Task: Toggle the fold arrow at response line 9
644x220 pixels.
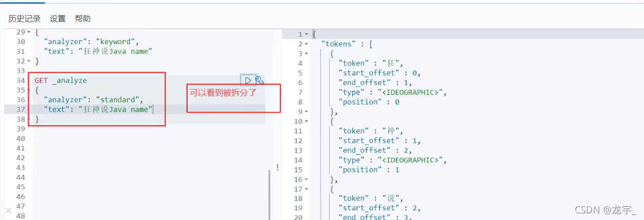Action: pos(306,112)
